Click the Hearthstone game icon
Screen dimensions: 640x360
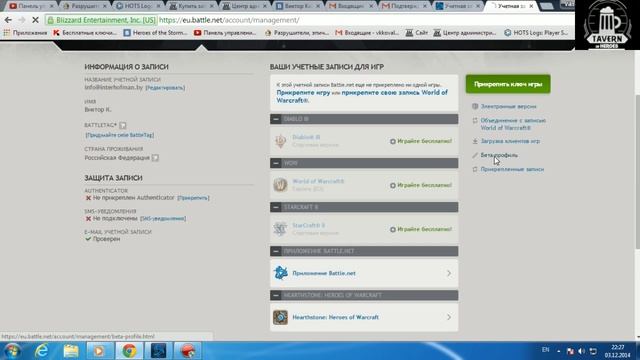coord(280,317)
